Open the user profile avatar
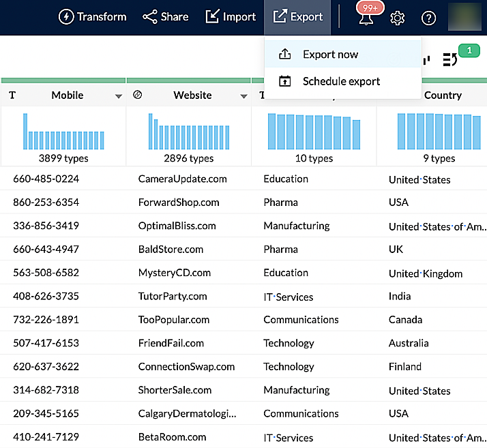The image size is (487, 448). pyautogui.click(x=464, y=17)
